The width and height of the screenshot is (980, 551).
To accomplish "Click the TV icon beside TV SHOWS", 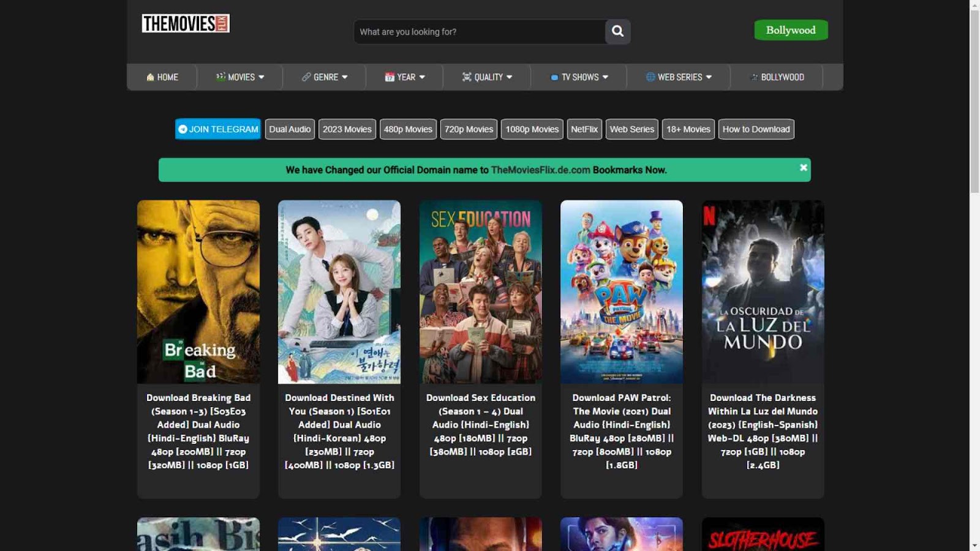I will tap(554, 78).
